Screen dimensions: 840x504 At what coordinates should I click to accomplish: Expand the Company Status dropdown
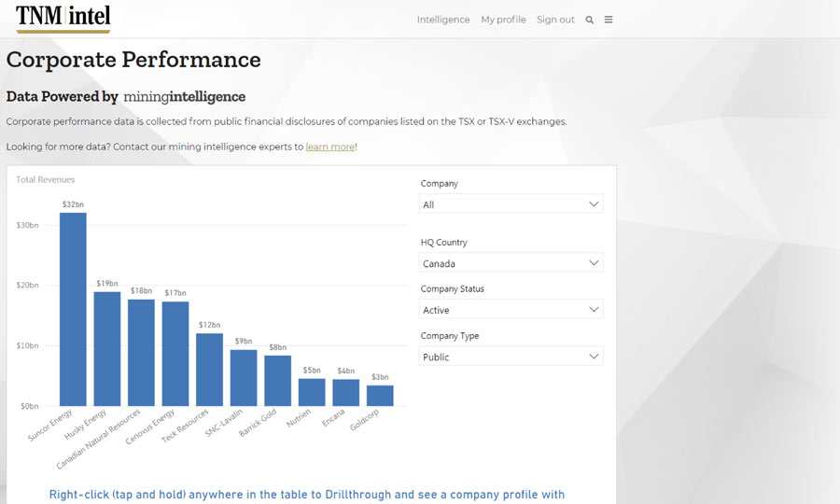coord(511,310)
